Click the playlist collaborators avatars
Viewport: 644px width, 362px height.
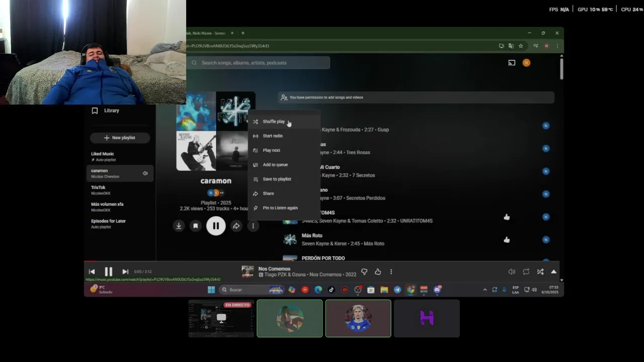click(216, 193)
